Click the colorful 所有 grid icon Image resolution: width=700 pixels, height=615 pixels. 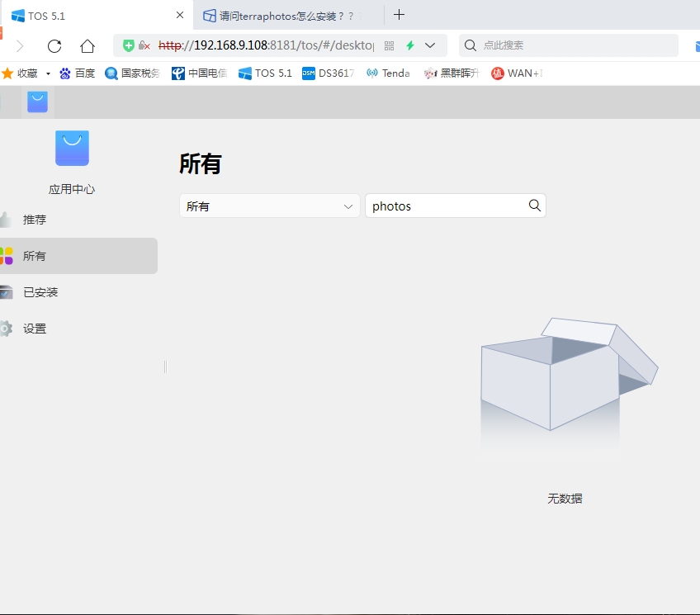point(7,256)
